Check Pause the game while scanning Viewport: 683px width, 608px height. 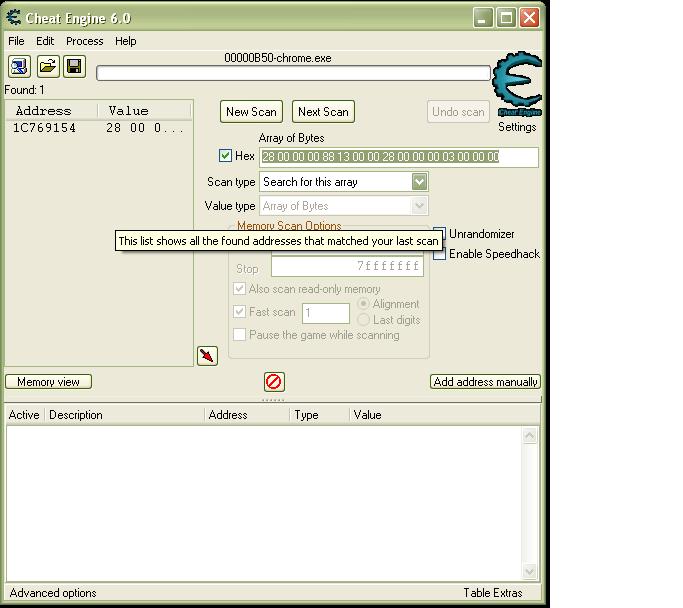[239, 334]
